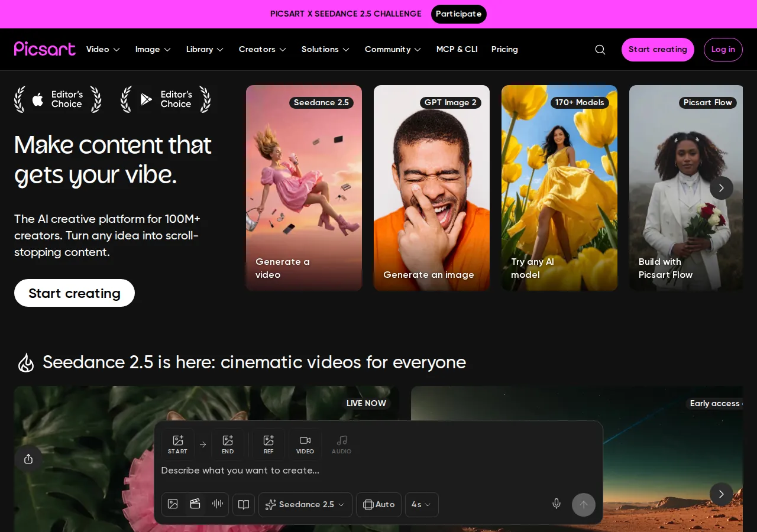The width and height of the screenshot is (757, 532).
Task: Click 'PICSART X SEEDANCE 2.5 CHALLENGE' banner text
Action: (x=346, y=14)
